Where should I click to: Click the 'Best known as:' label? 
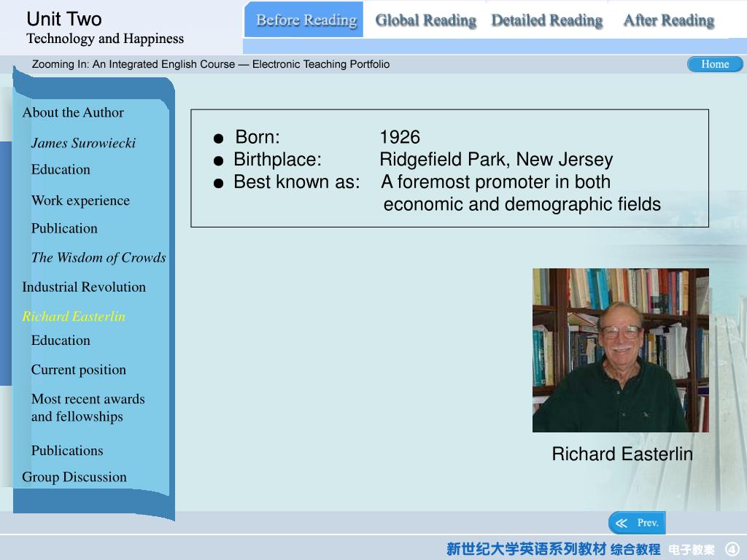pyautogui.click(x=296, y=182)
